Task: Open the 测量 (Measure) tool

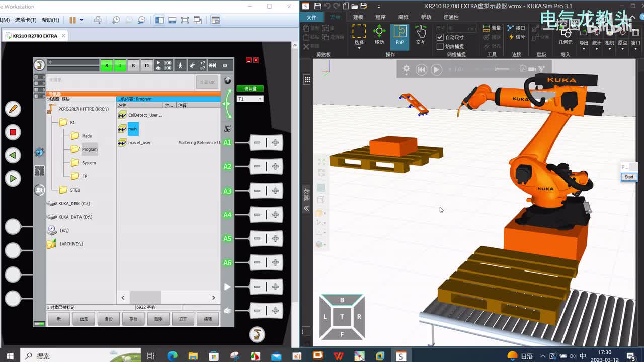Action: 492,28
